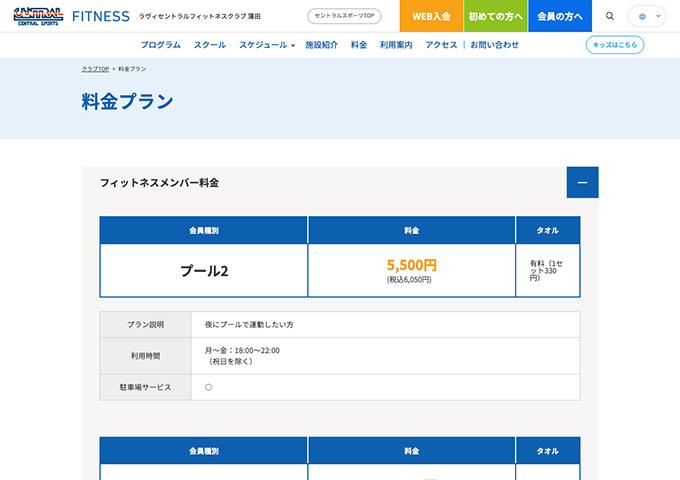Open the スクール menu item
The width and height of the screenshot is (680, 480).
(210, 45)
